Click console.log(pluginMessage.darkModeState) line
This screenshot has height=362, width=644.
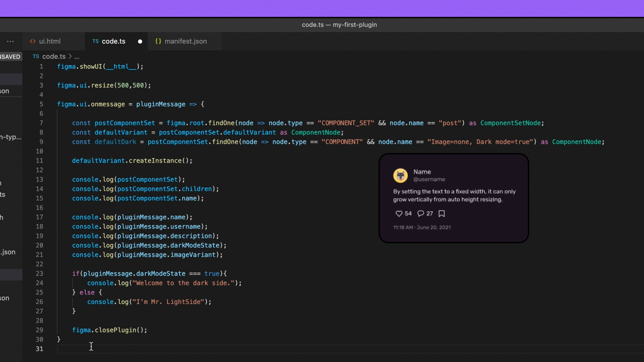coord(149,245)
